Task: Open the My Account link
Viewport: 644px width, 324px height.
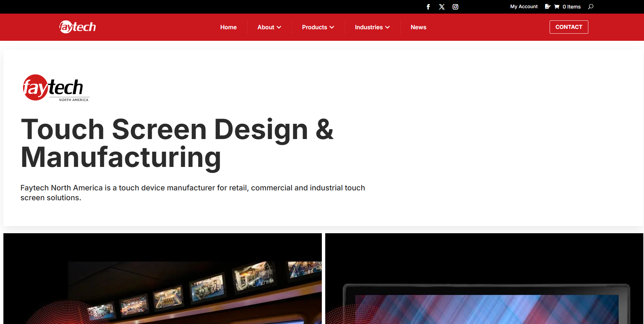Action: pyautogui.click(x=524, y=6)
